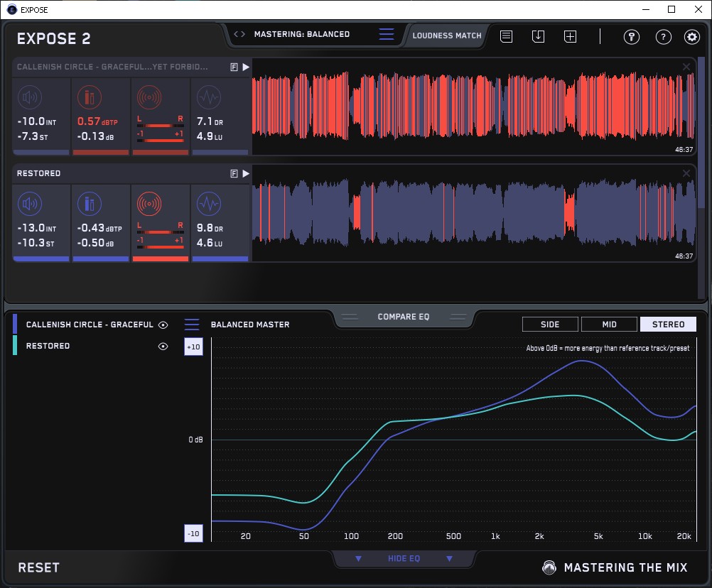Open the settings gear in top bar
This screenshot has height=588, width=712.
click(x=691, y=37)
